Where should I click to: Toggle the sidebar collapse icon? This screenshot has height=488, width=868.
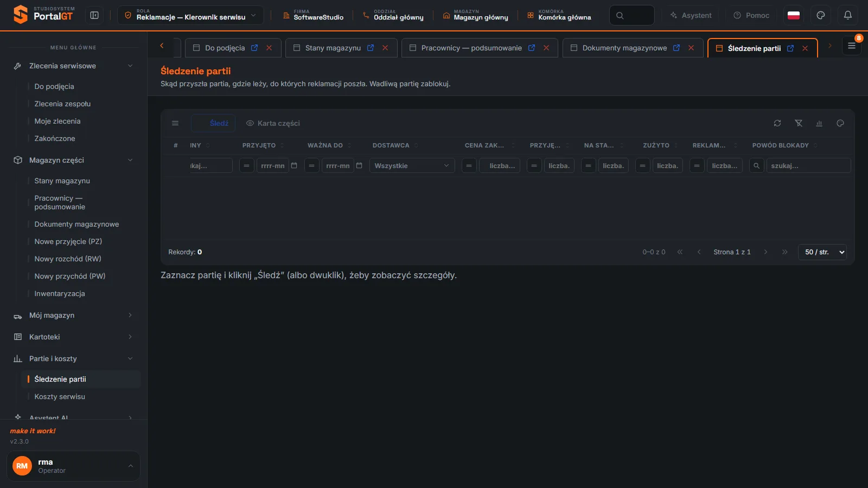(x=94, y=15)
